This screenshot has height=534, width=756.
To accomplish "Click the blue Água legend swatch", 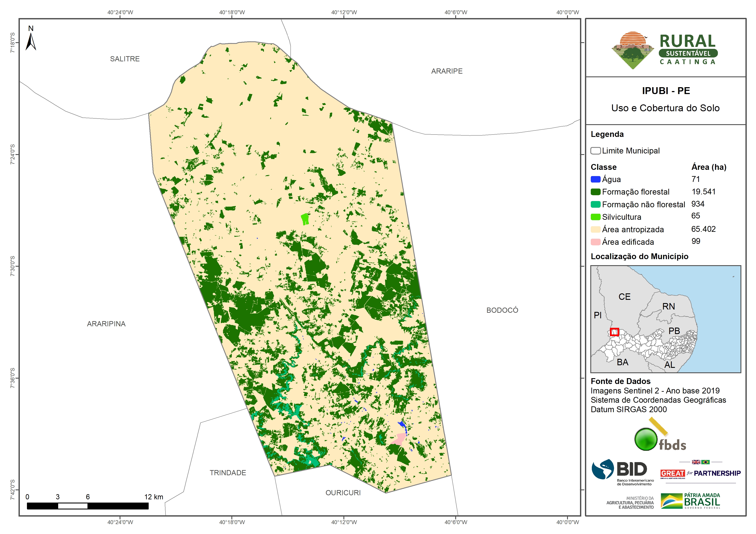I will (595, 179).
